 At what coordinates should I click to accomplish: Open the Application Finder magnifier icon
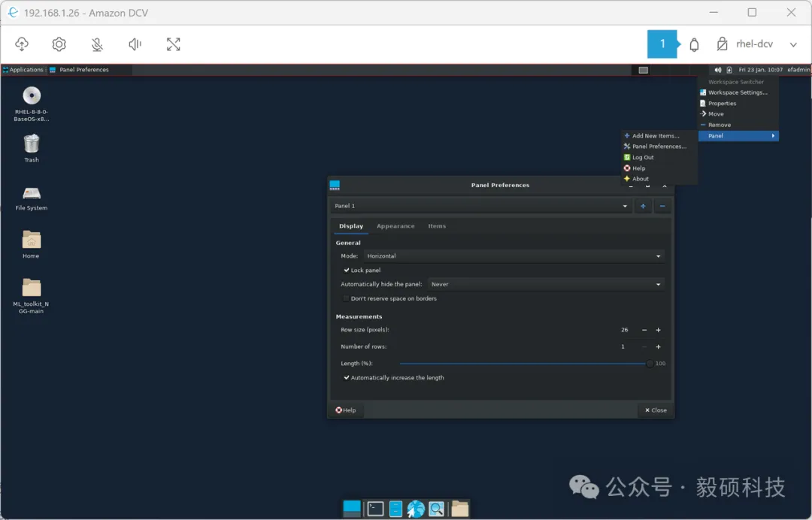(x=436, y=509)
